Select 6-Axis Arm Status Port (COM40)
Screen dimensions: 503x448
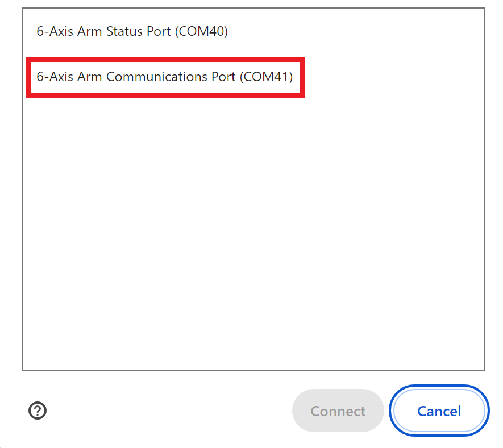132,31
